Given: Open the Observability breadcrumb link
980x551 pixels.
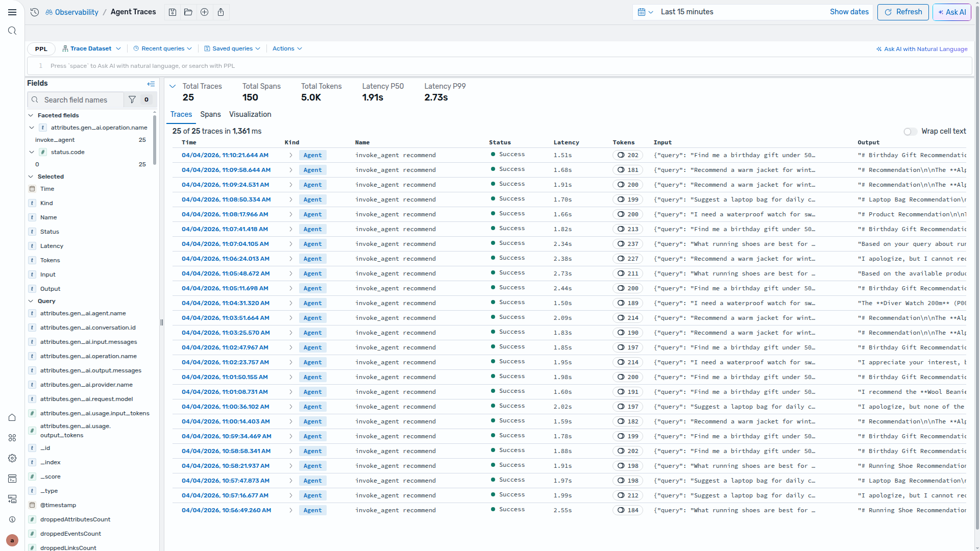Looking at the screenshot, I should tap(72, 12).
